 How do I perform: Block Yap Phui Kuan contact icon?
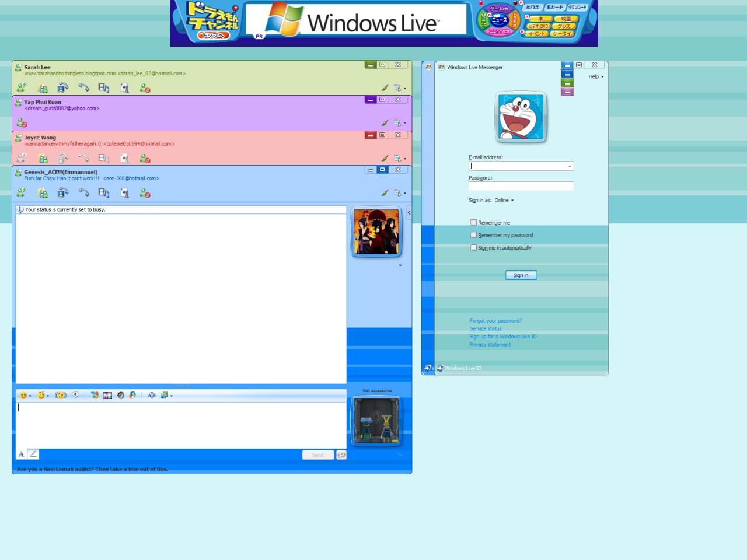click(x=22, y=123)
